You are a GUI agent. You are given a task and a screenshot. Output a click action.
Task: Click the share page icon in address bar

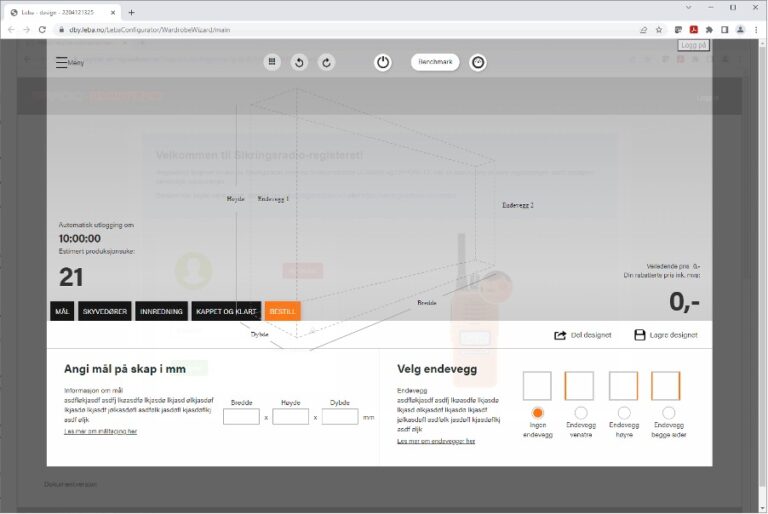(643, 30)
